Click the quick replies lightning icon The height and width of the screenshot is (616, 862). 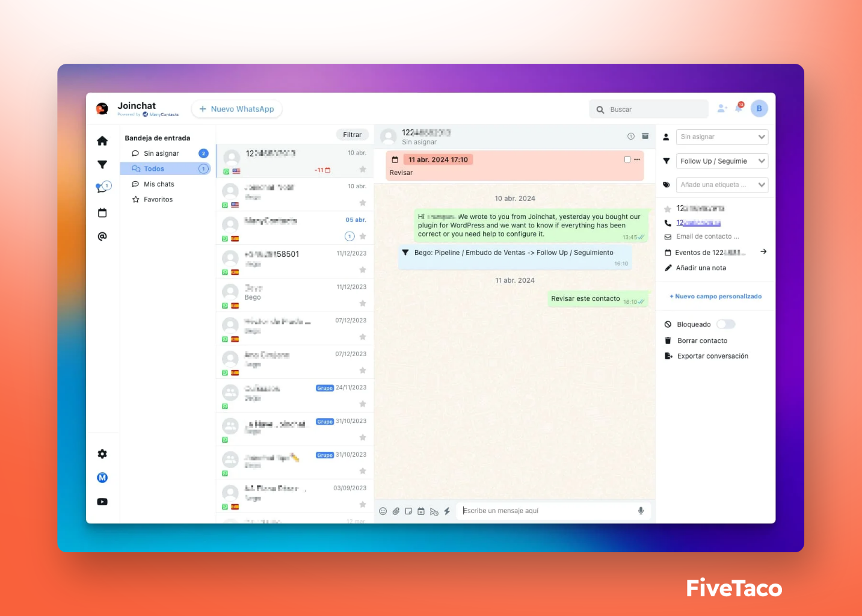point(447,511)
